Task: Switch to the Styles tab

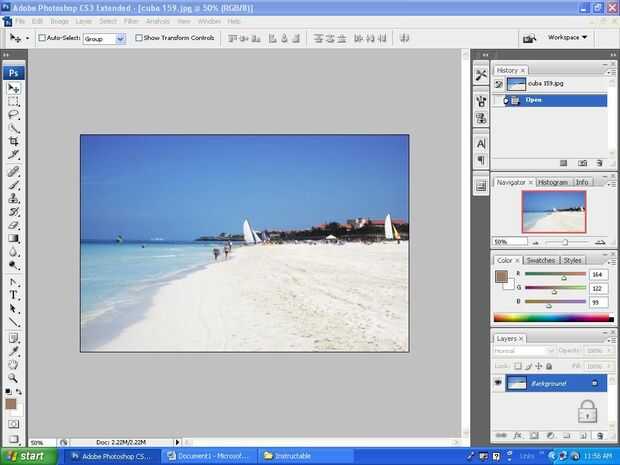Action: pos(572,260)
